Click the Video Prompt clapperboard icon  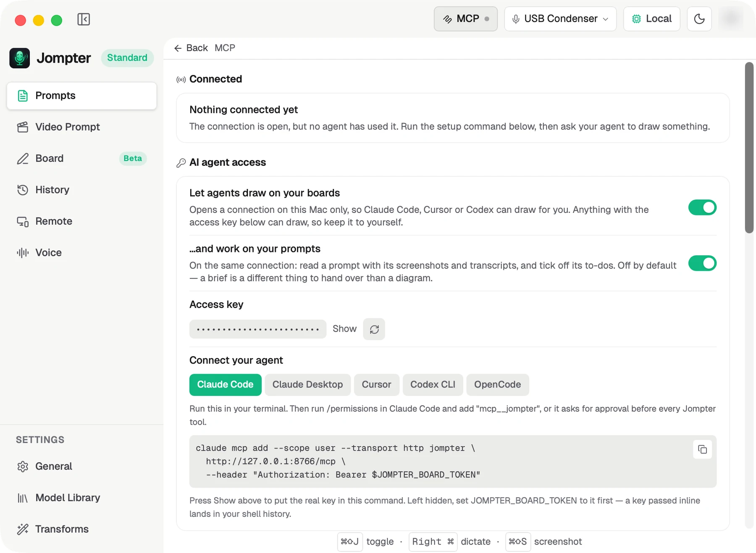click(x=23, y=127)
